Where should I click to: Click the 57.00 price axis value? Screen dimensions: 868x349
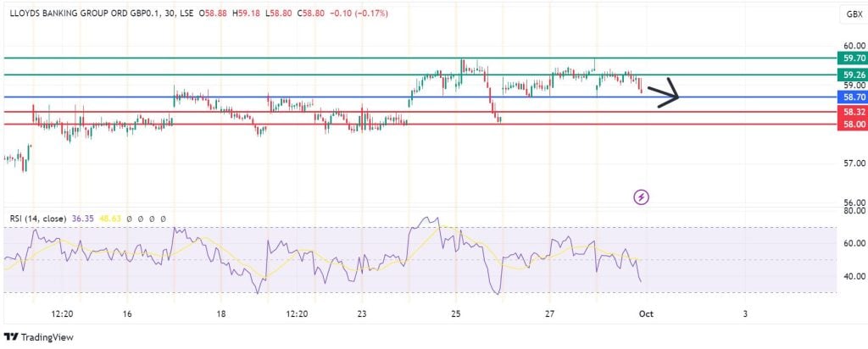pyautogui.click(x=854, y=163)
